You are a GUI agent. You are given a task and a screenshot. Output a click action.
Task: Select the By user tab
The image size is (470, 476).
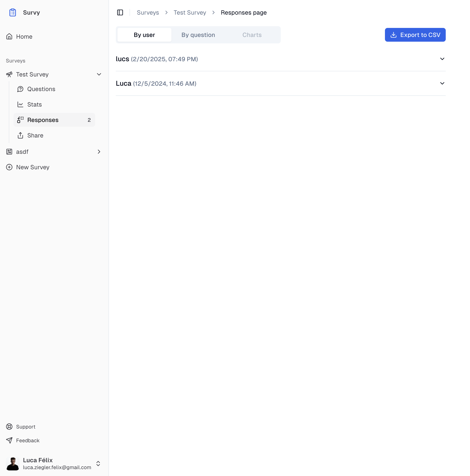[144, 35]
